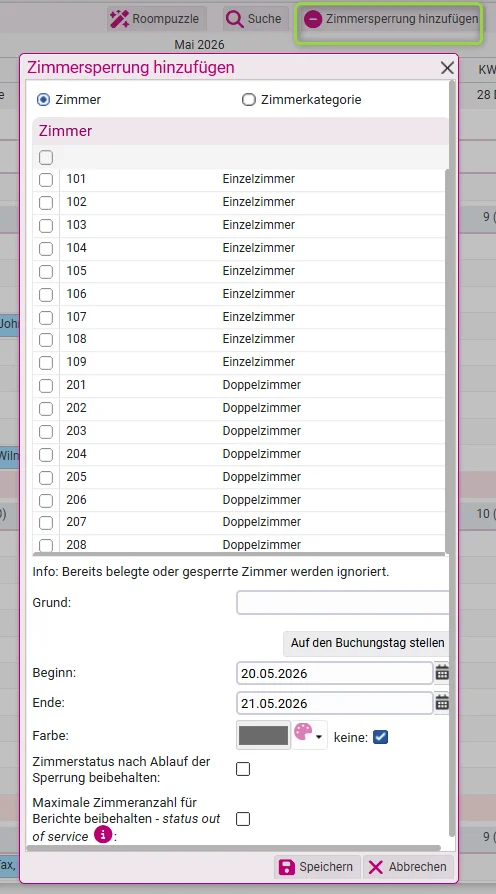Check room 102 checkbox

click(46, 202)
